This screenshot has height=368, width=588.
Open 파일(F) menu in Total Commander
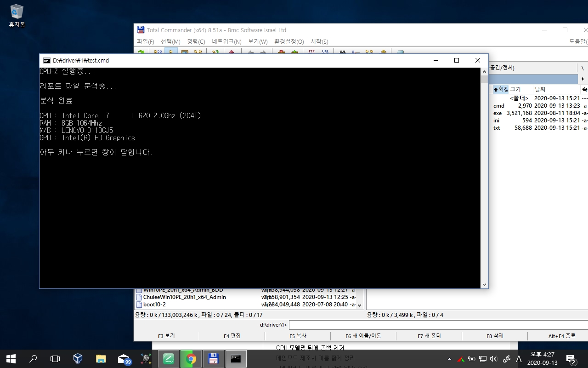pyautogui.click(x=145, y=41)
